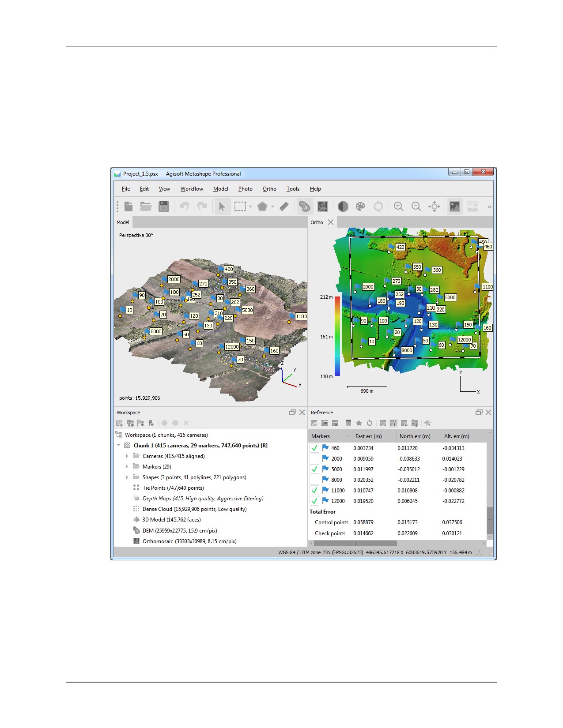Float the Workspace panel

pyautogui.click(x=292, y=413)
